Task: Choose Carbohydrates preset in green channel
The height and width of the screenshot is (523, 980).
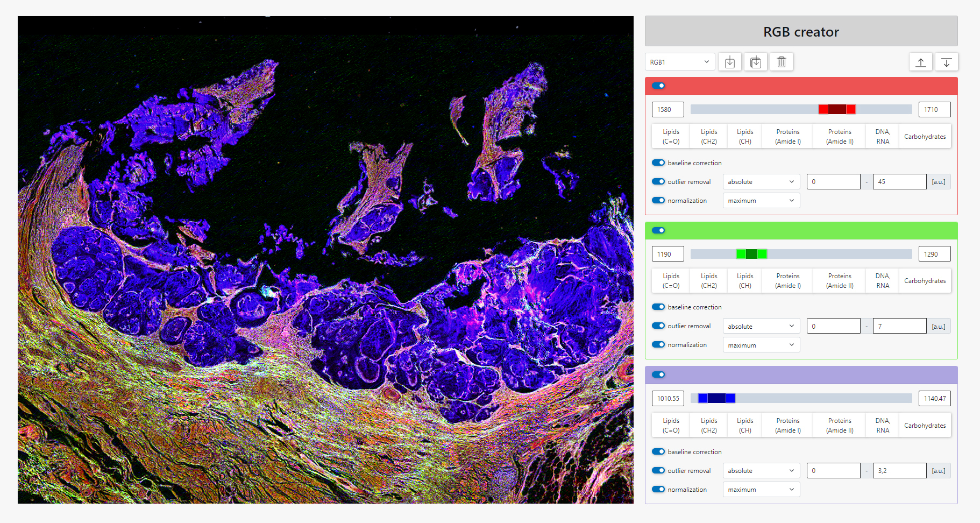Action: [x=925, y=281]
